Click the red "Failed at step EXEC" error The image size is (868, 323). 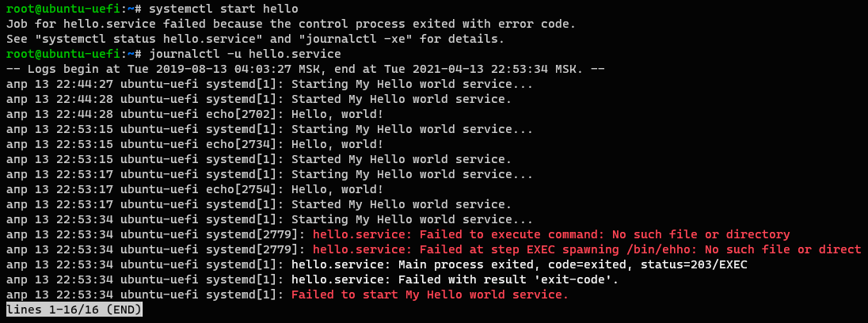pyautogui.click(x=586, y=249)
